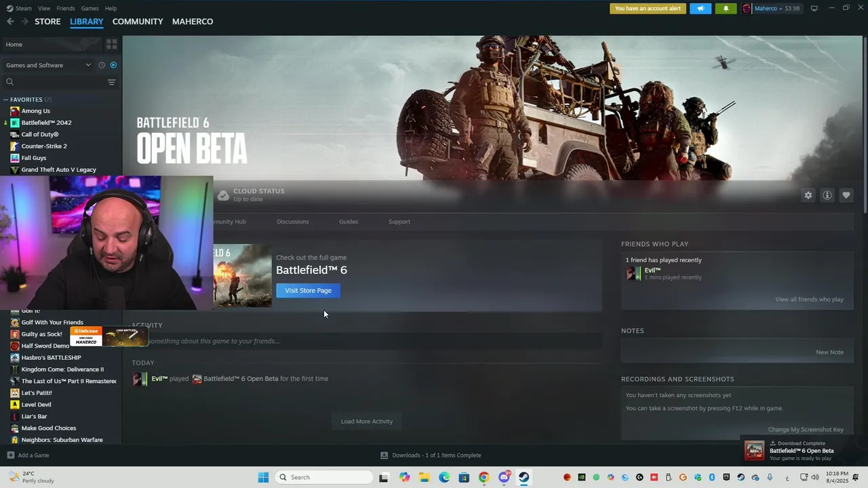Open the View menu

click(x=44, y=8)
